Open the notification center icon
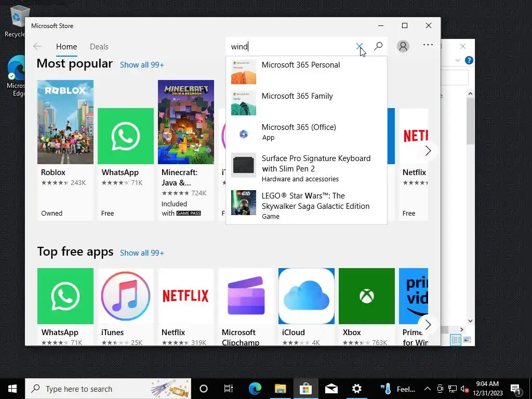The width and height of the screenshot is (532, 399). (x=516, y=389)
